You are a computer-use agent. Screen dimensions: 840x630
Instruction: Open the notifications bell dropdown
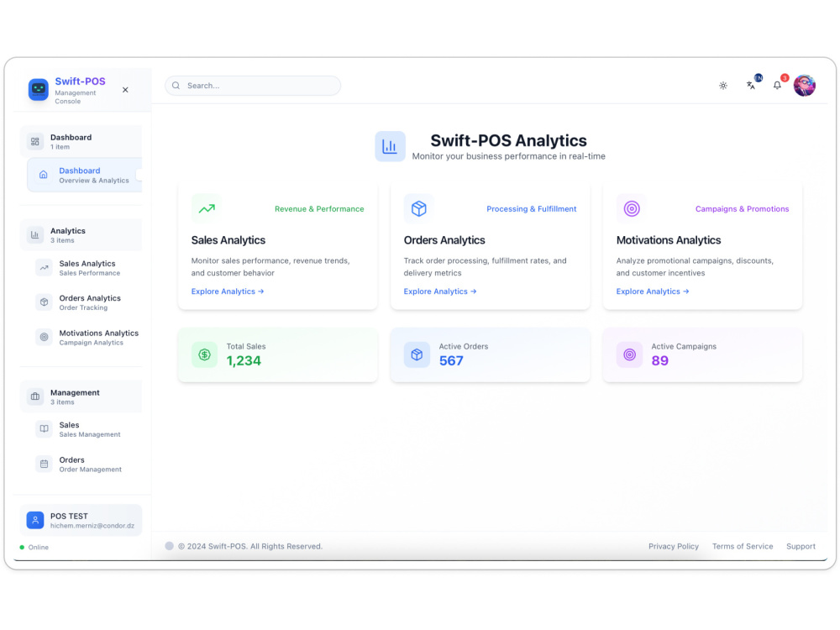coord(777,85)
